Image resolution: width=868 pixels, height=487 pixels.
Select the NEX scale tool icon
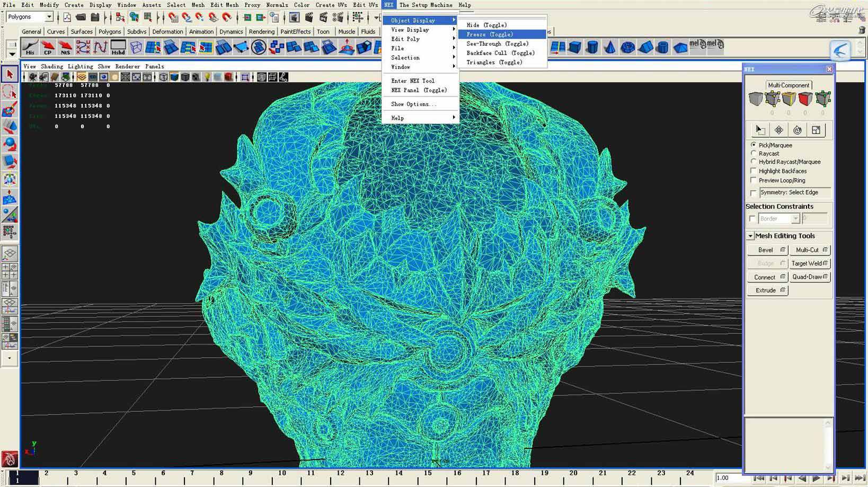pos(816,129)
